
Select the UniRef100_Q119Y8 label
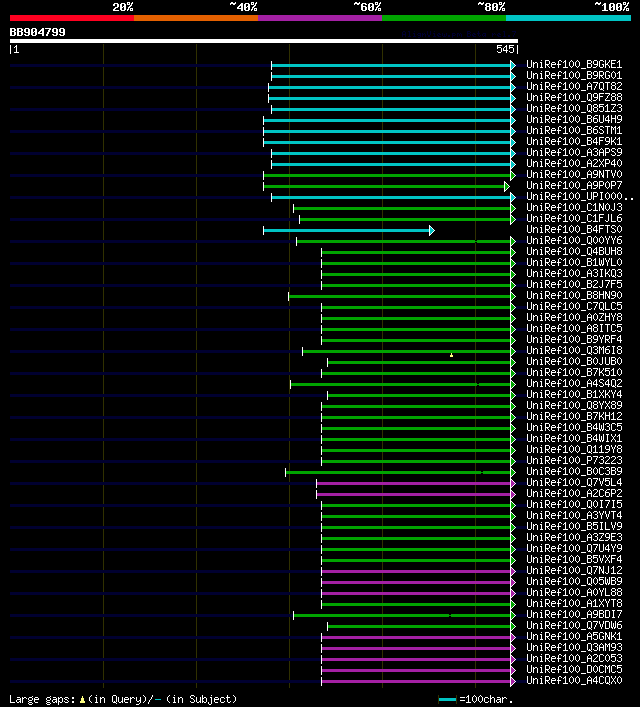[x=574, y=450]
